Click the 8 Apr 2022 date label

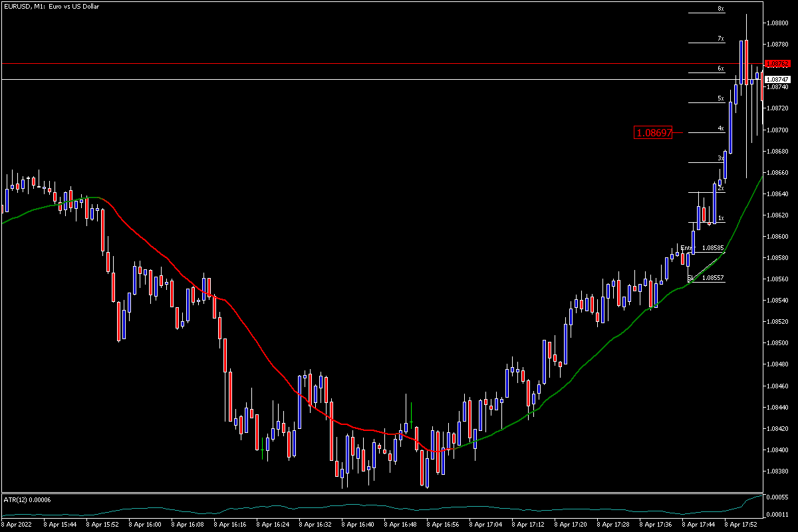point(15,525)
